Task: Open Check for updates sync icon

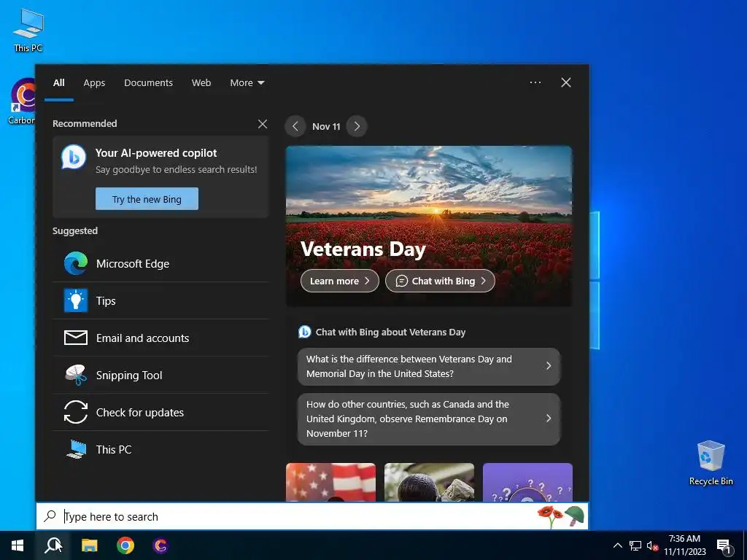Action: coord(76,412)
